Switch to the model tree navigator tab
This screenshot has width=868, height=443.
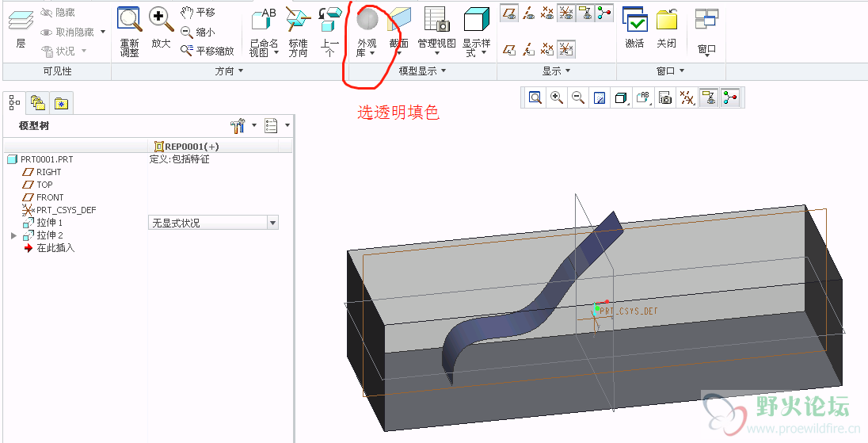point(14,102)
